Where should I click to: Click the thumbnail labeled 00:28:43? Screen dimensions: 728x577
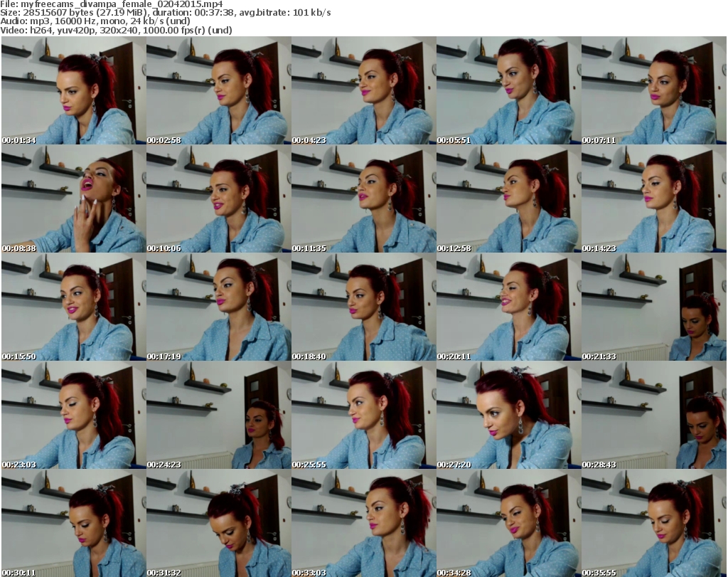654,415
